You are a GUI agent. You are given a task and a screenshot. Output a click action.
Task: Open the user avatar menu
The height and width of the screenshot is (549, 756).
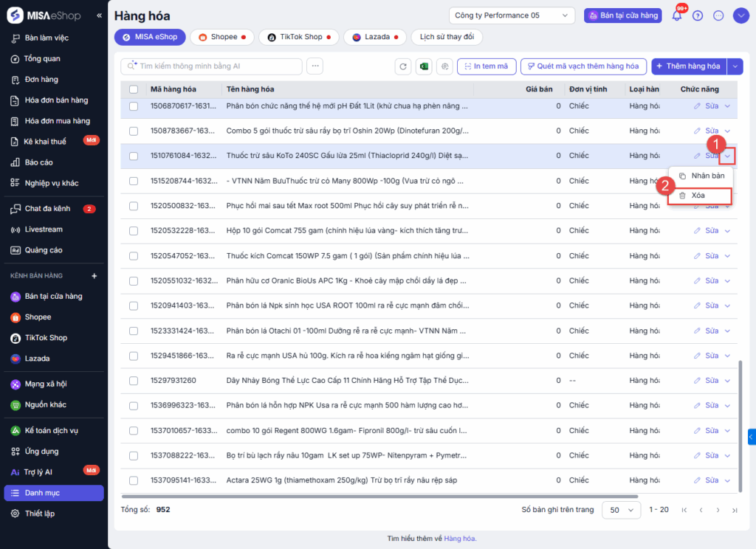tap(740, 15)
